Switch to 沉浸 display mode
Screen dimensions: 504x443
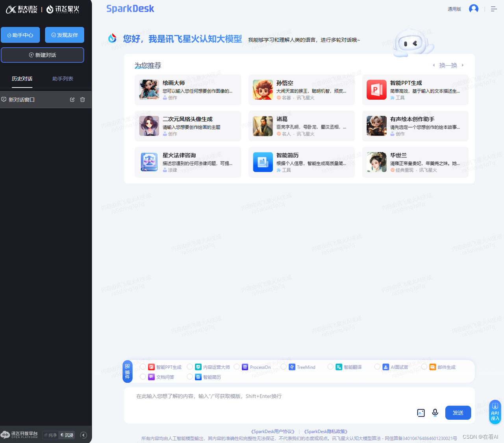67,435
